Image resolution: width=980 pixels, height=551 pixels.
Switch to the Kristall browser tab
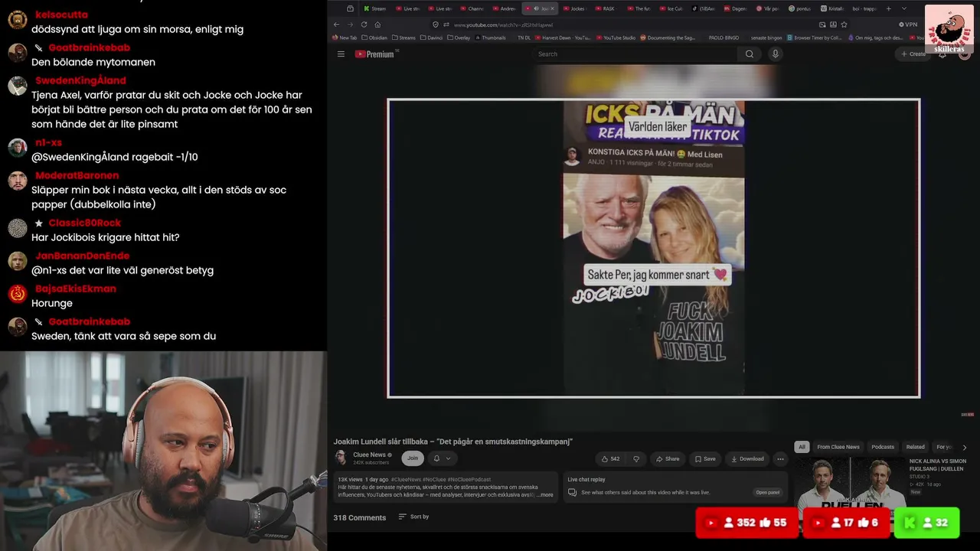click(831, 8)
